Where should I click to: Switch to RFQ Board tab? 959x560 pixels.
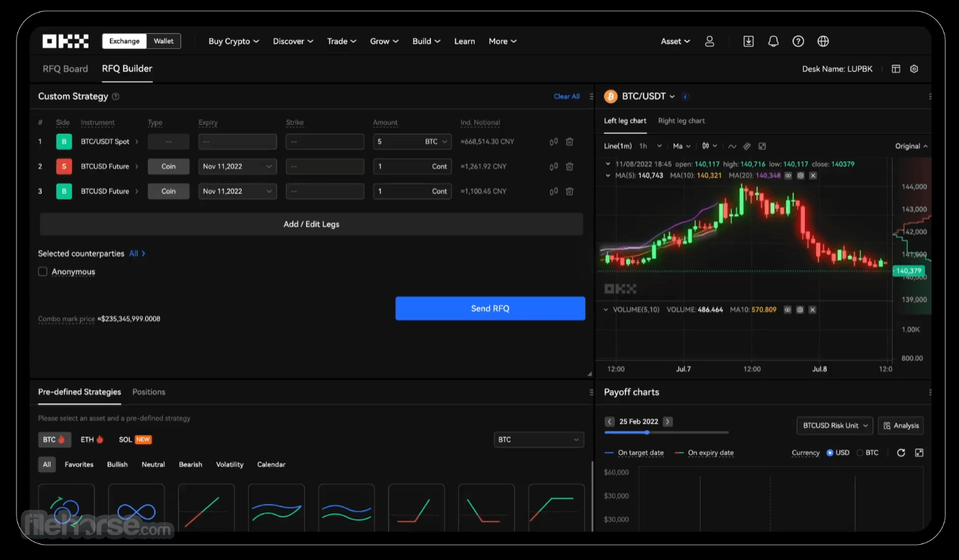pyautogui.click(x=66, y=69)
